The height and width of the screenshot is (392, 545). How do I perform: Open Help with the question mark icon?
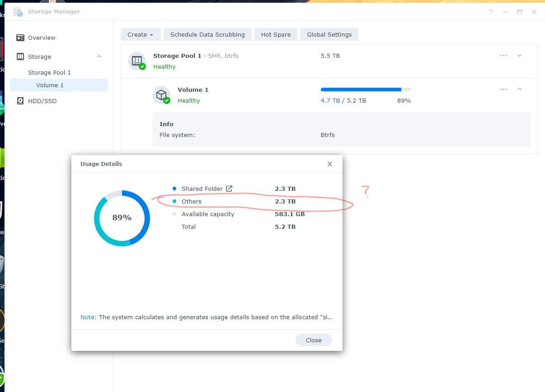(490, 12)
